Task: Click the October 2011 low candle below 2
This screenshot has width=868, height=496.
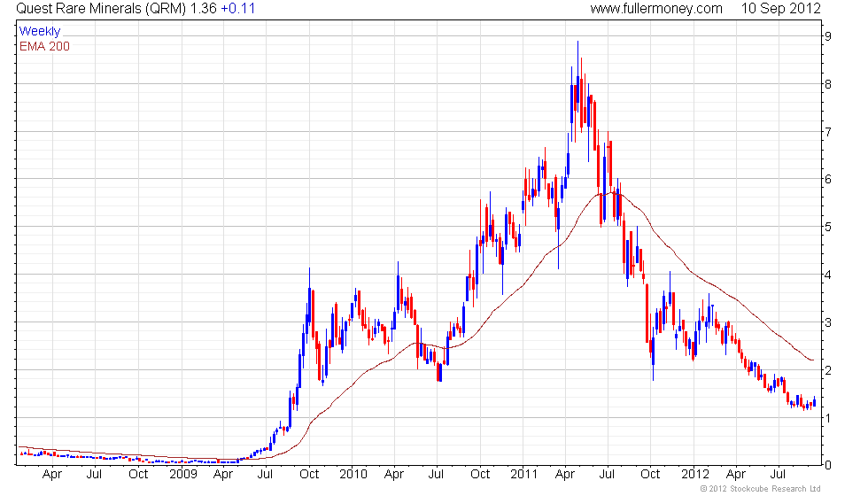Action: pos(654,352)
